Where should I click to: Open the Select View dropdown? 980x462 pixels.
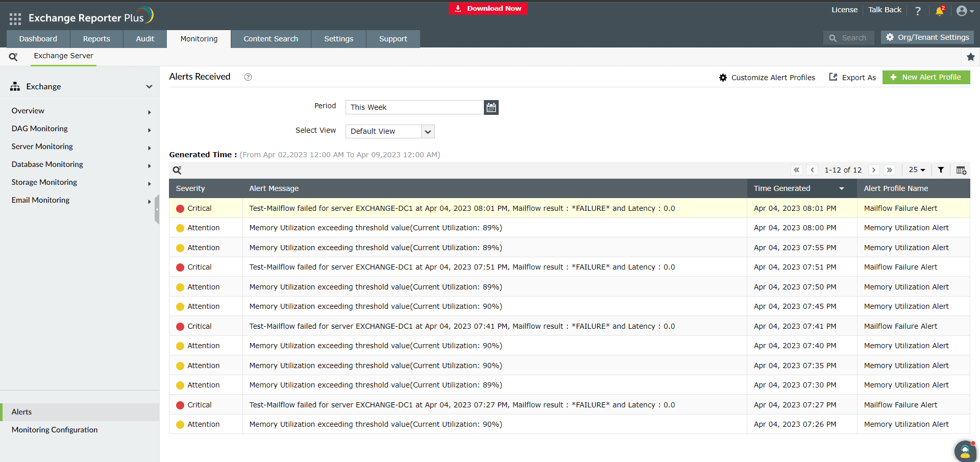point(390,131)
